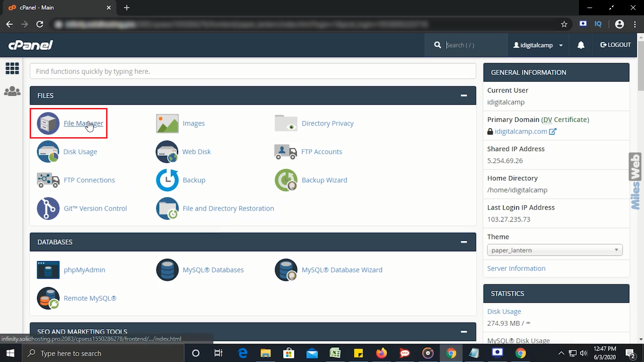Viewport: 644px width, 362px height.
Task: Open the Windows notification center icon
Action: 631,353
